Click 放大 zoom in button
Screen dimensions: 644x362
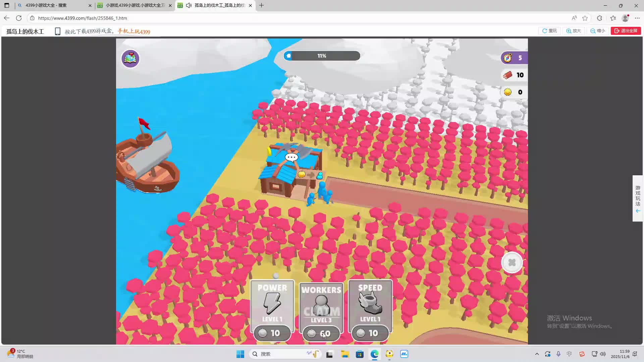point(574,31)
